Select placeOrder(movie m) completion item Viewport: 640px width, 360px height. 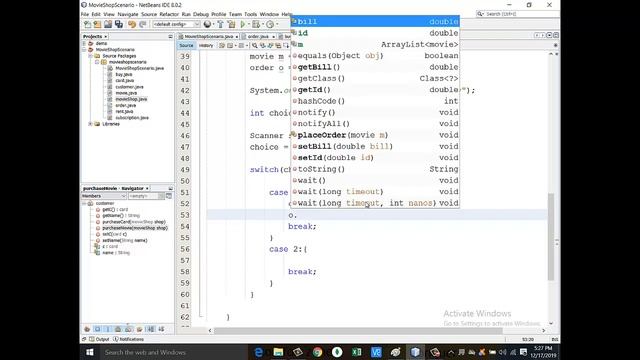(x=375, y=135)
